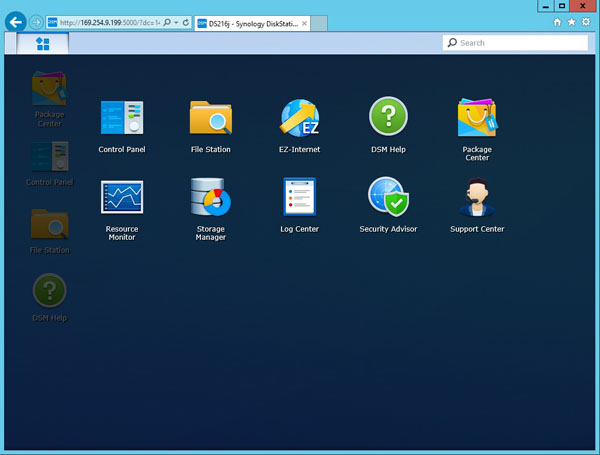Open the browser favorites star icon
Image resolution: width=600 pixels, height=455 pixels.
571,22
